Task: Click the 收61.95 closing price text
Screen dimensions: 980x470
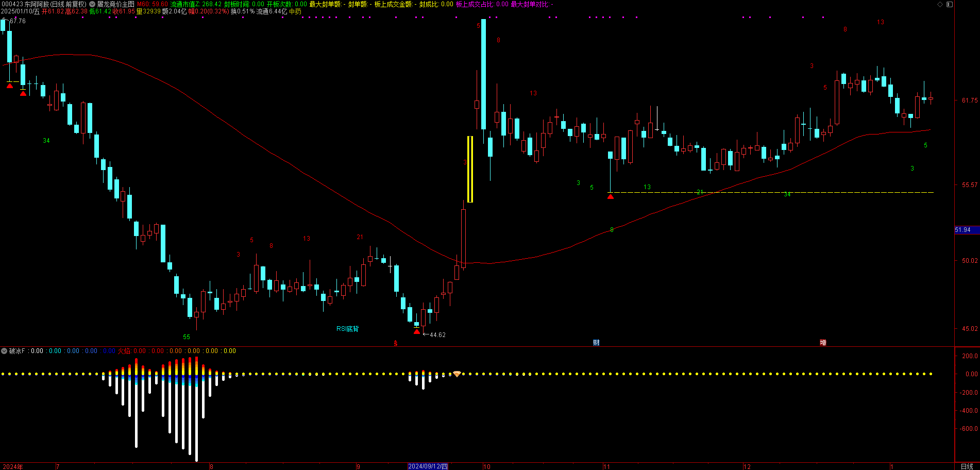Action: 124,11
